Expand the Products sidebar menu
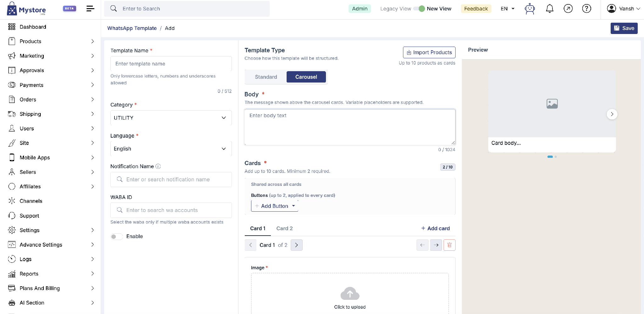Screen dimensions: 644x314 (92, 41)
